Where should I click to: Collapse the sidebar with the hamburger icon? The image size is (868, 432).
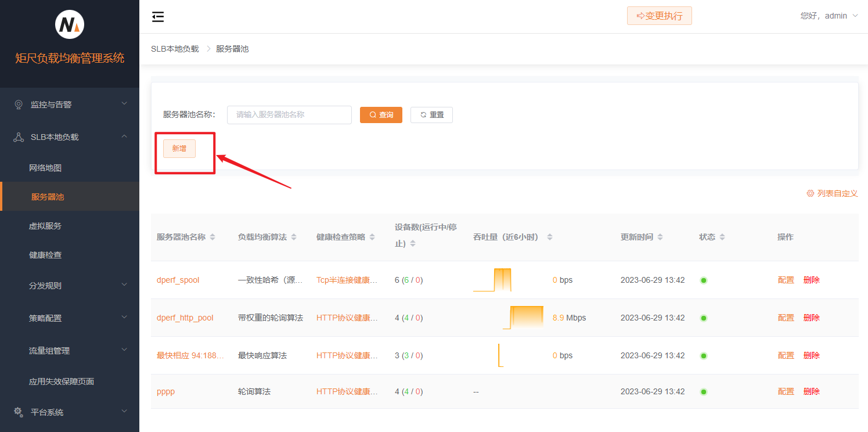158,17
